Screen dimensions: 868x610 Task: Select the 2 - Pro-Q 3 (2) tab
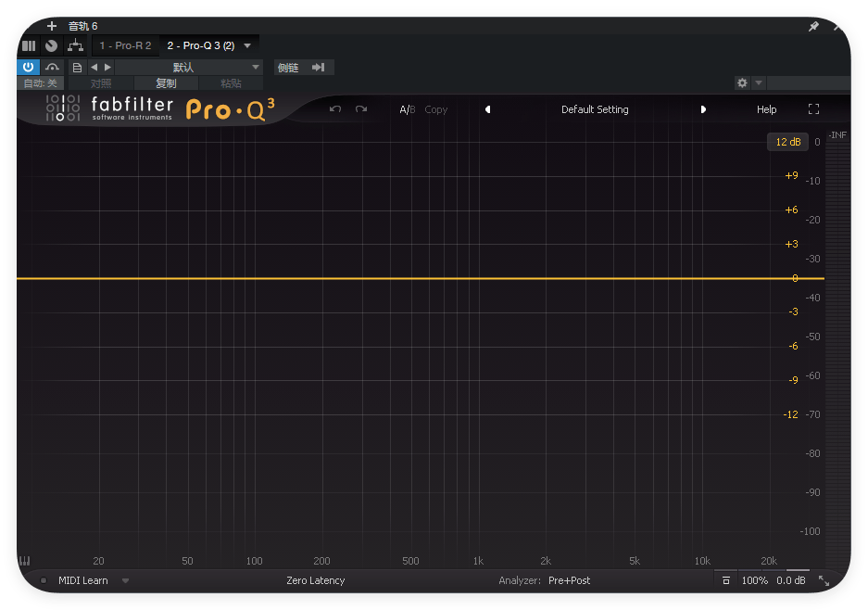(200, 45)
